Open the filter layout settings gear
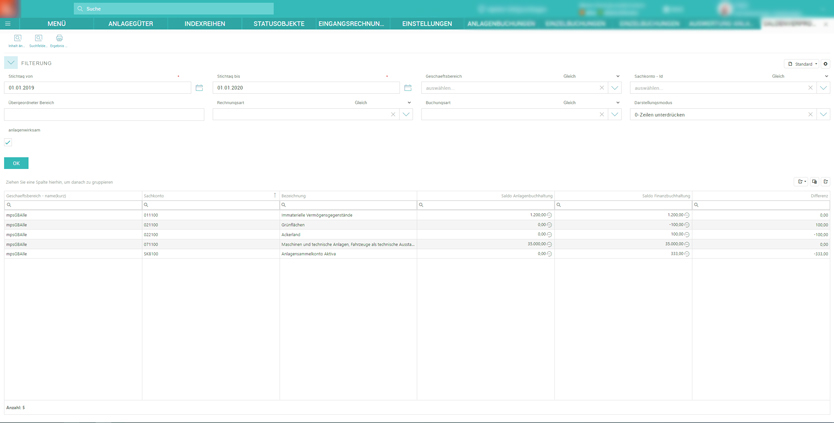The width and height of the screenshot is (834, 423). (x=825, y=64)
